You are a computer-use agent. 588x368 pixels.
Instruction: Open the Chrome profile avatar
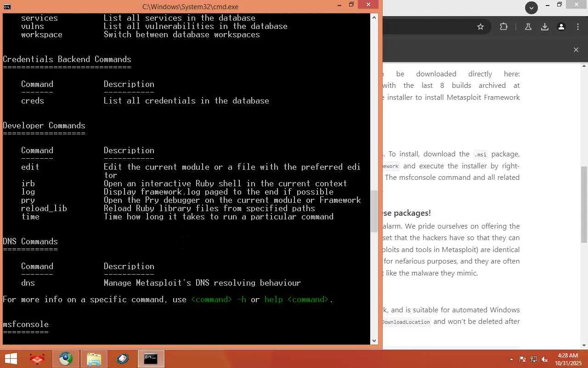coord(561,27)
